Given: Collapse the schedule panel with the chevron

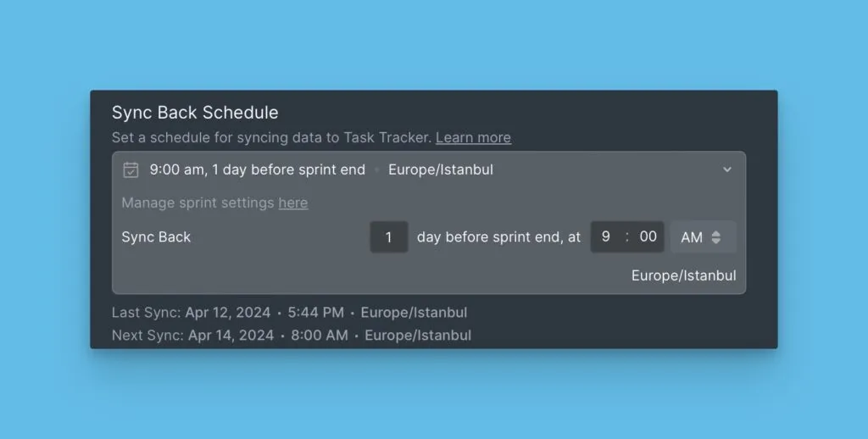Looking at the screenshot, I should point(726,169).
